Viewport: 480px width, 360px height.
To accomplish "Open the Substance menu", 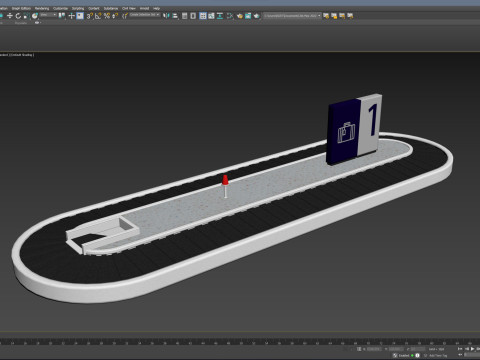I will [x=111, y=8].
